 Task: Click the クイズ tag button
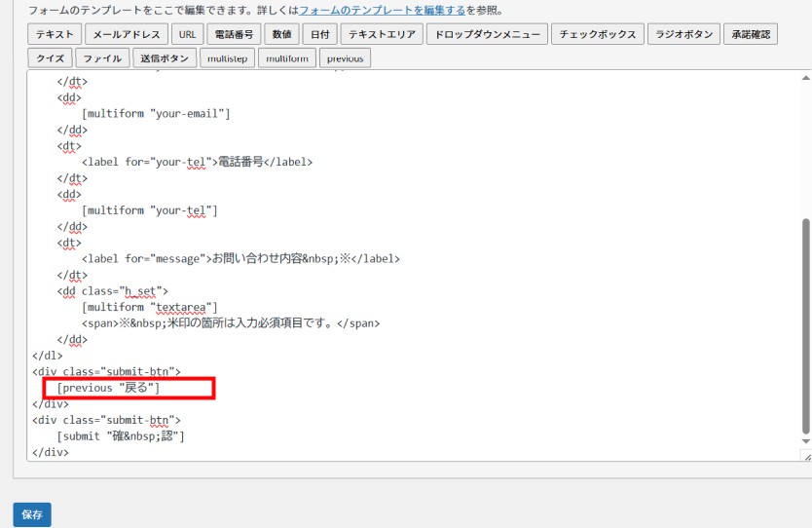coord(51,58)
